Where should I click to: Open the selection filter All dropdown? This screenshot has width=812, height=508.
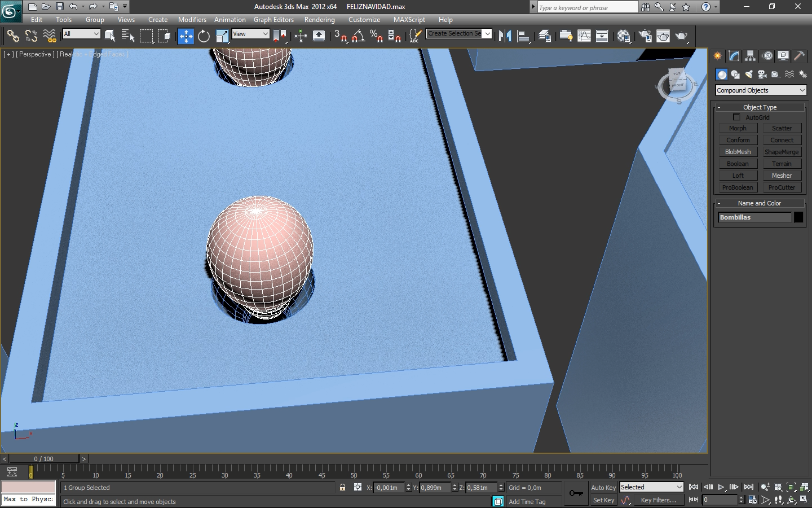point(81,34)
